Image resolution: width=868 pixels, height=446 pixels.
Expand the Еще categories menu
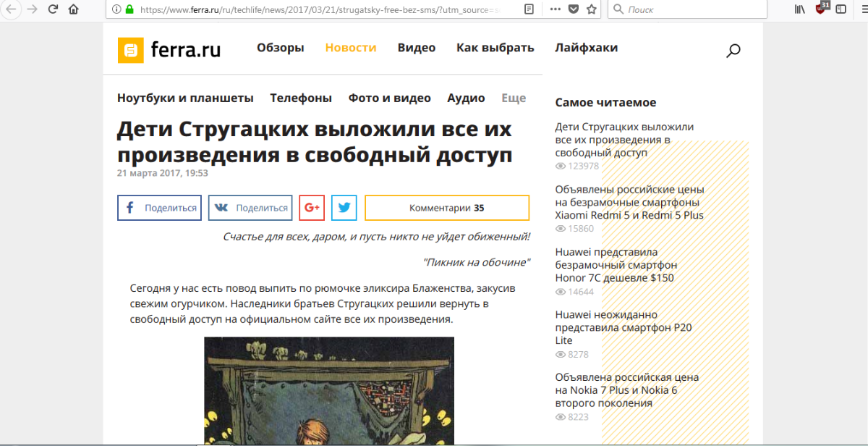tap(514, 98)
